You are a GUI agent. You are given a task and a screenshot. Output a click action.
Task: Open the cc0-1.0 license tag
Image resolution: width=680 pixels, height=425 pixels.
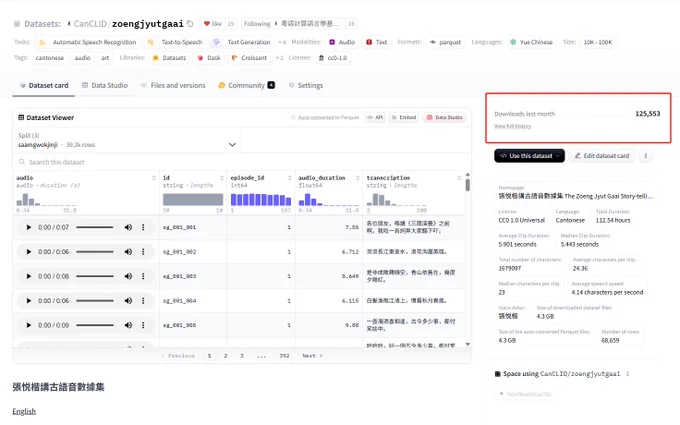pos(333,58)
